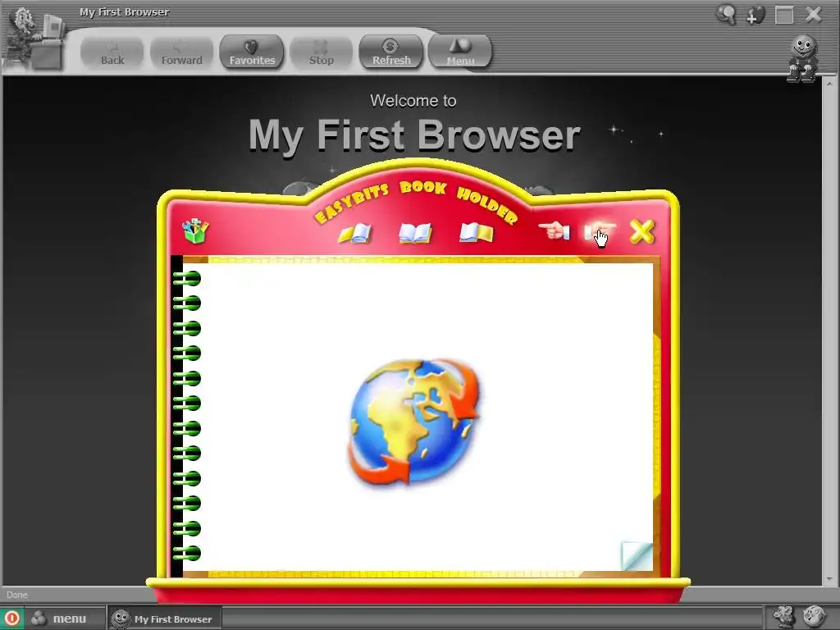Select the first open-book icon with yellow cover
This screenshot has height=630, width=840.
[354, 233]
